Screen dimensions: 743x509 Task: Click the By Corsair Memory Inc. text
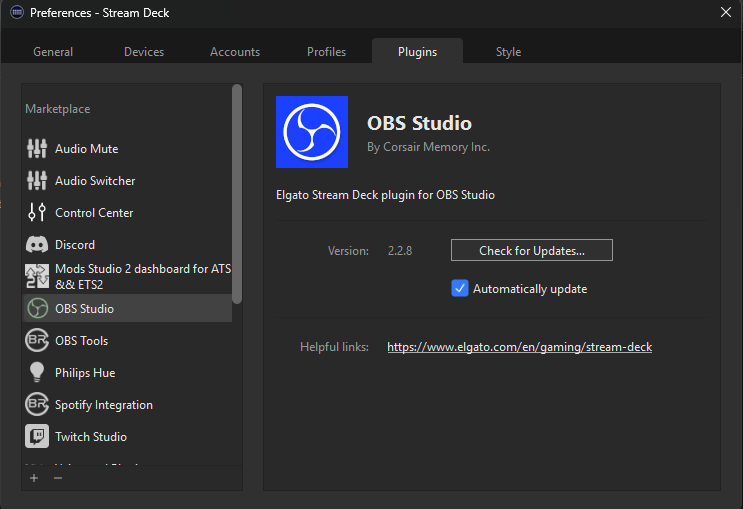(x=428, y=147)
